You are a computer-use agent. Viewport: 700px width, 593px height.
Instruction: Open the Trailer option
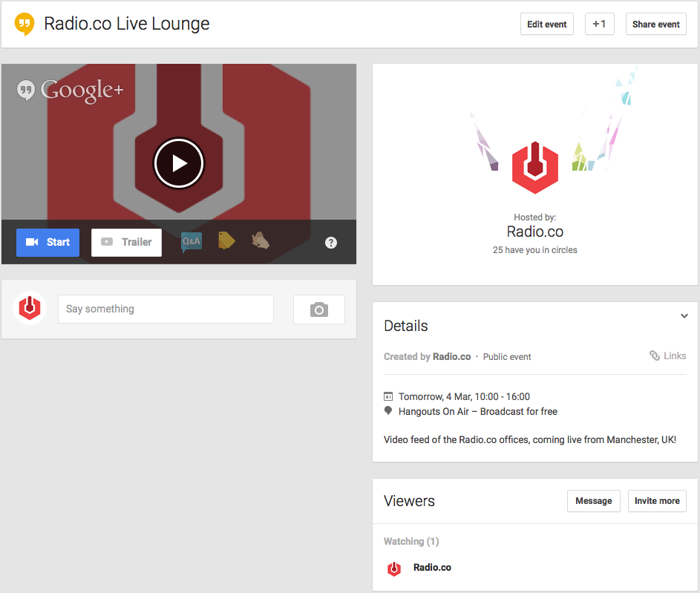[x=126, y=242]
